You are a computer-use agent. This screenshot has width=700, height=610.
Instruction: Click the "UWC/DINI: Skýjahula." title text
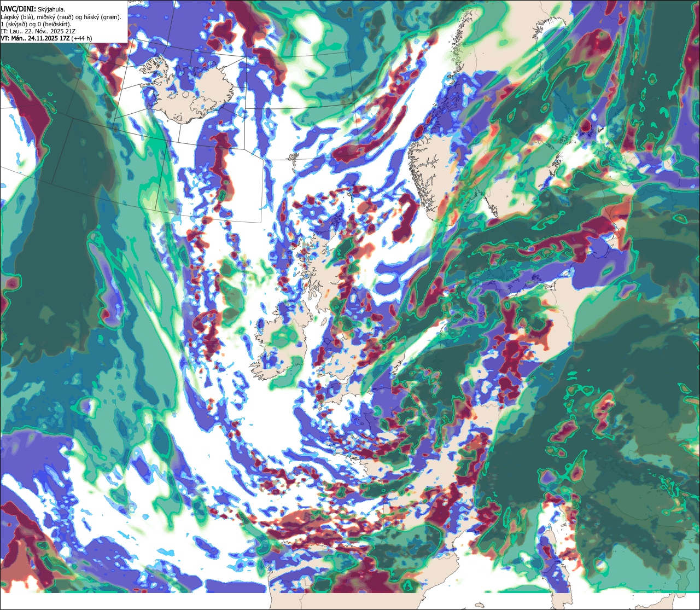(x=33, y=9)
